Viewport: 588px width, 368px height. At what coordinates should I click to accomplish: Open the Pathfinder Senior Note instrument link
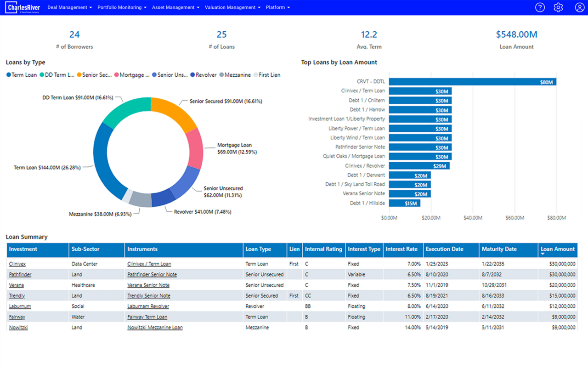152,275
